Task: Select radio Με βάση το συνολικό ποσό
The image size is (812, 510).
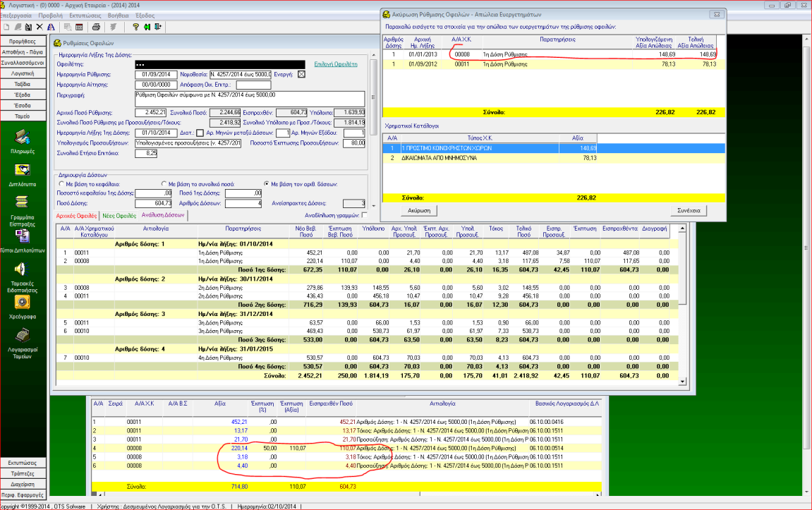Action: [164, 184]
